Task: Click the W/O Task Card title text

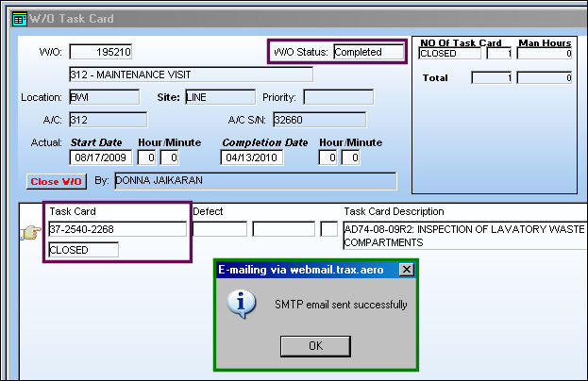Action: (72, 18)
